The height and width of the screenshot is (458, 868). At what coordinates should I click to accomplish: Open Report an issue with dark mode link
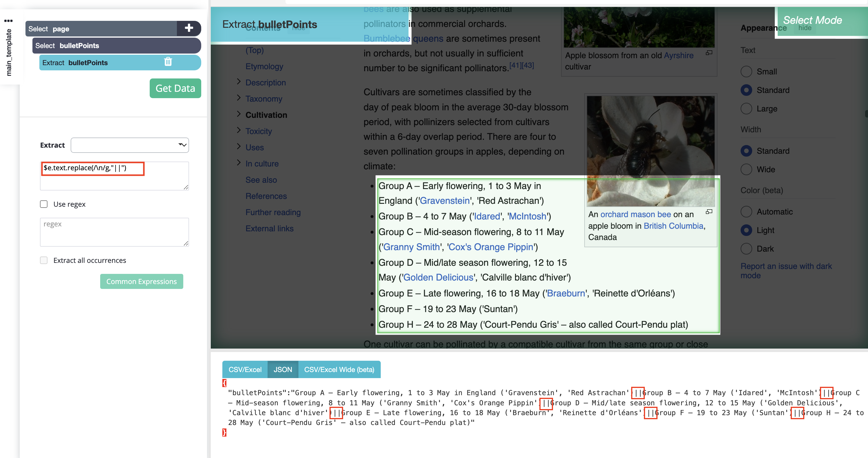click(x=786, y=271)
